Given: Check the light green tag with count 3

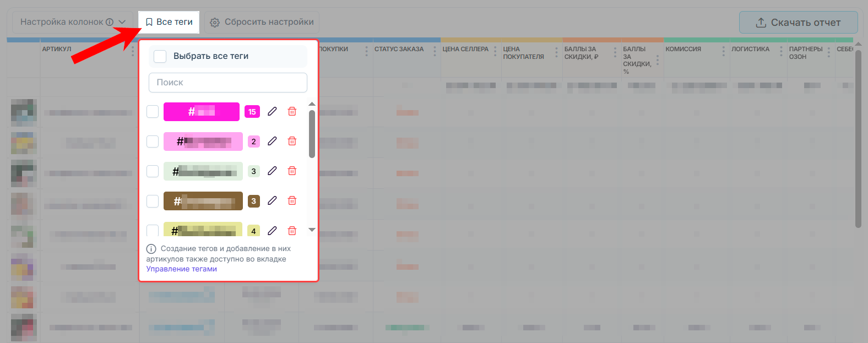Looking at the screenshot, I should point(153,171).
